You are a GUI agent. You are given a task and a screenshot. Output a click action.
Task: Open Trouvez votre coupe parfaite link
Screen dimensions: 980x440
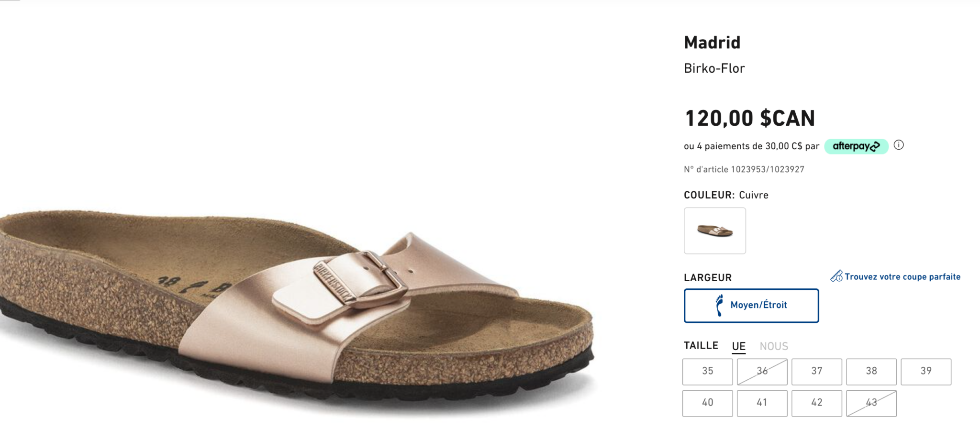[902, 277]
